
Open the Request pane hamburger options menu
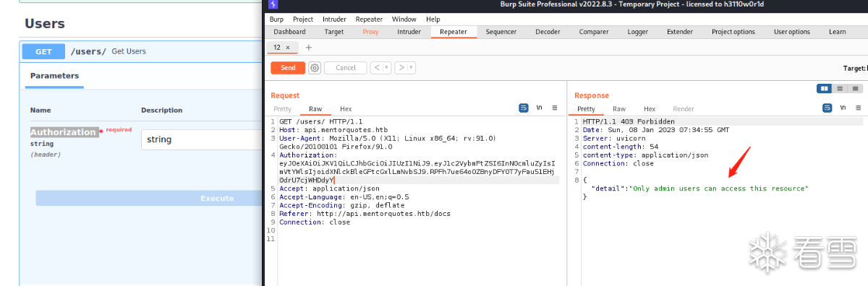point(555,108)
